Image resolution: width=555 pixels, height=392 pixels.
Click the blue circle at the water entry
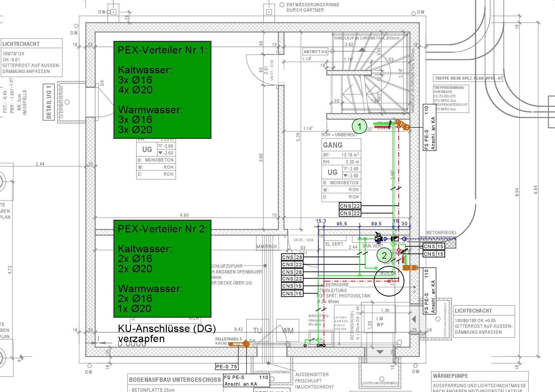[404, 239]
